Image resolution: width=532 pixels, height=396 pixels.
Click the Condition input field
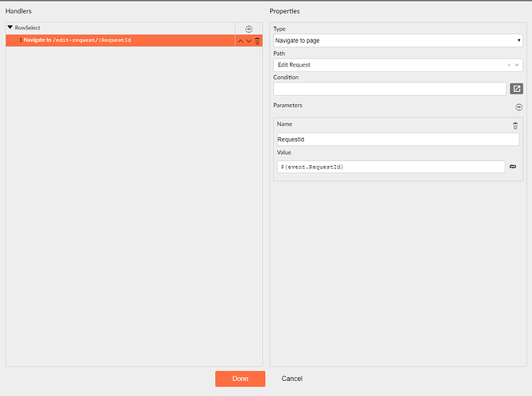tap(390, 89)
